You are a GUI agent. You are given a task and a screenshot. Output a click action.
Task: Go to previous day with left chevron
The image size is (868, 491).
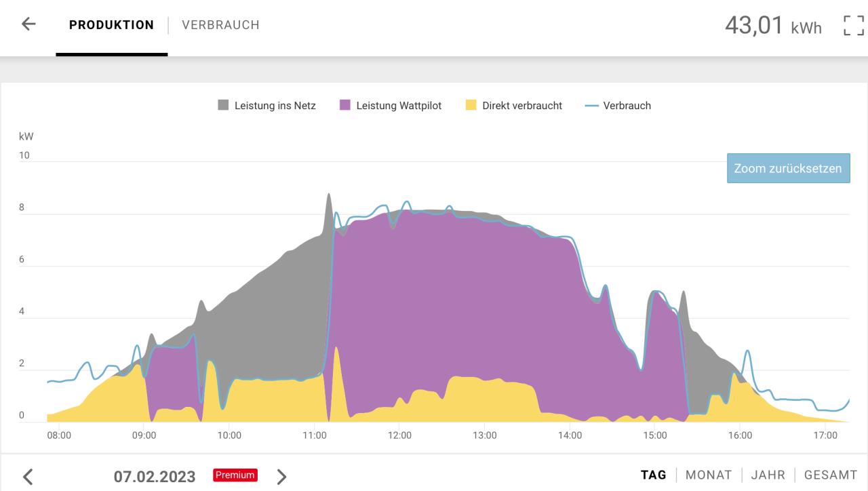point(28,477)
